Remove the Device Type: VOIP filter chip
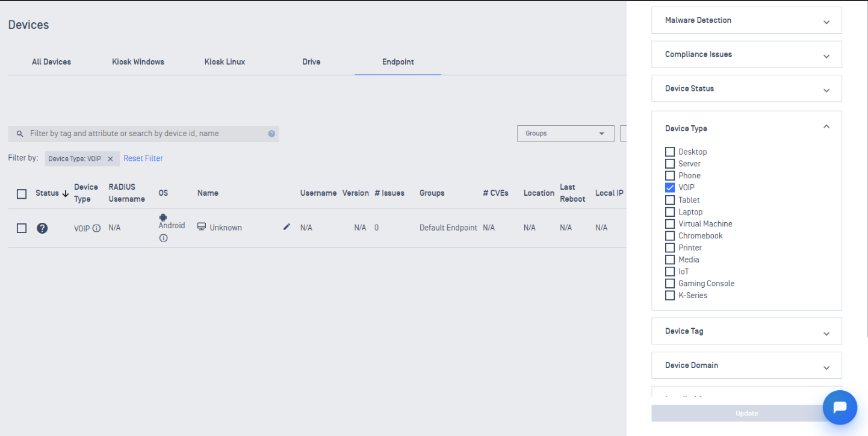The width and height of the screenshot is (868, 436). point(110,159)
